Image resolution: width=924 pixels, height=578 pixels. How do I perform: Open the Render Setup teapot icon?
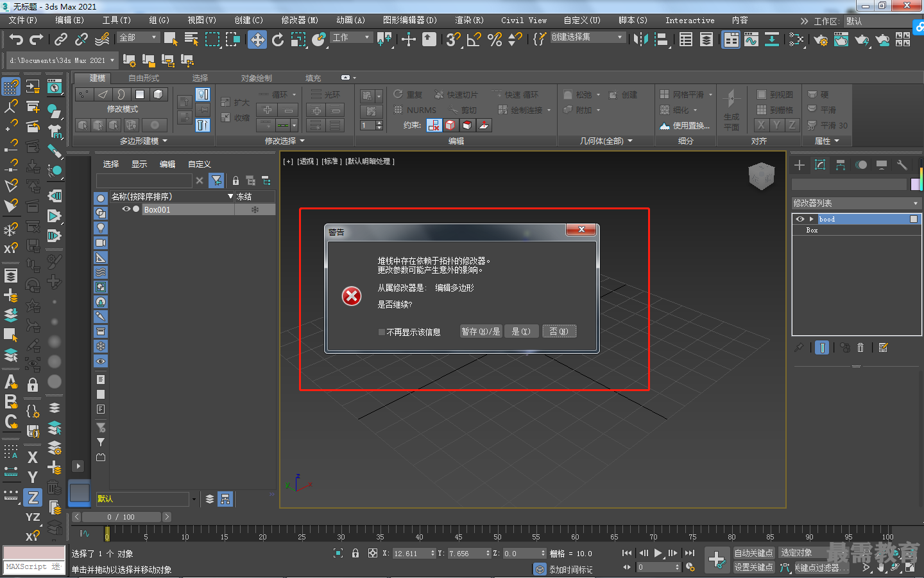tap(821, 40)
